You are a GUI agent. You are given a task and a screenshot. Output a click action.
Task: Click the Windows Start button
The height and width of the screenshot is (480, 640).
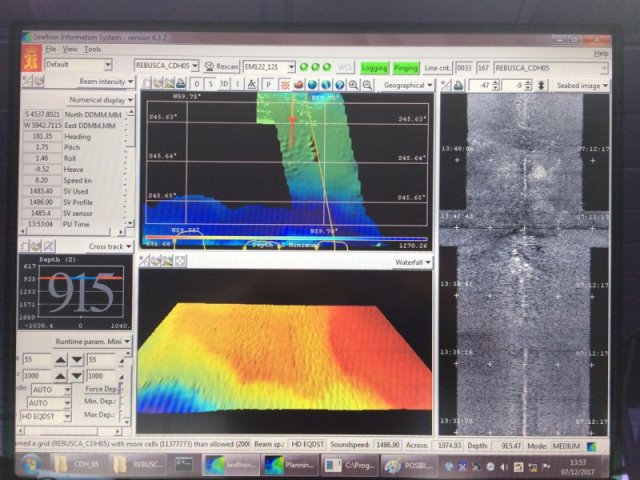(31, 464)
